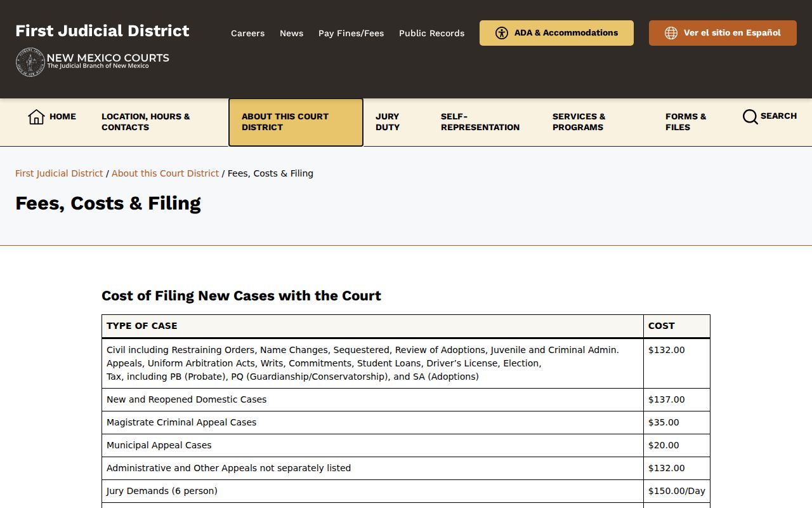Viewport: 812px width, 508px height.
Task: Go to the Careers page
Action: 247,33
